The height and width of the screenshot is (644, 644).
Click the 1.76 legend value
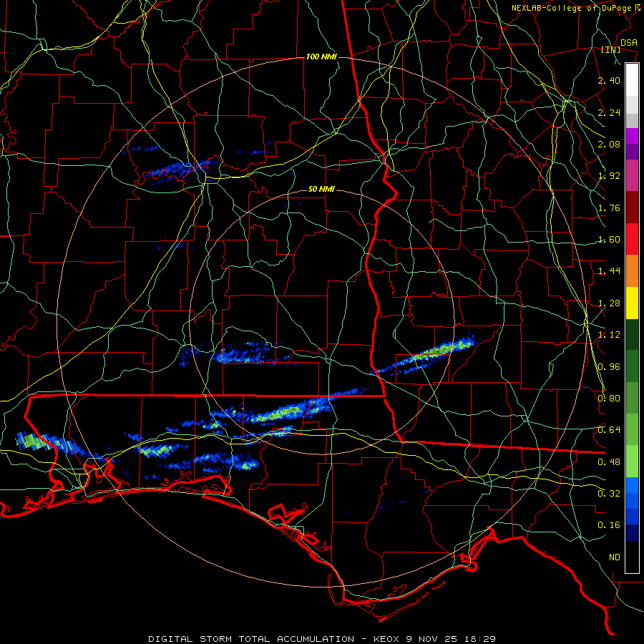point(609,208)
